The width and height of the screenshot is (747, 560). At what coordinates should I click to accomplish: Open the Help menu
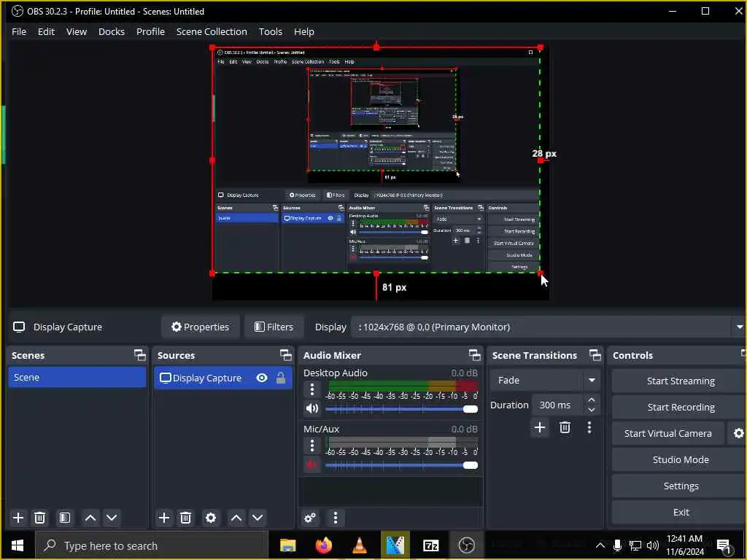(304, 31)
